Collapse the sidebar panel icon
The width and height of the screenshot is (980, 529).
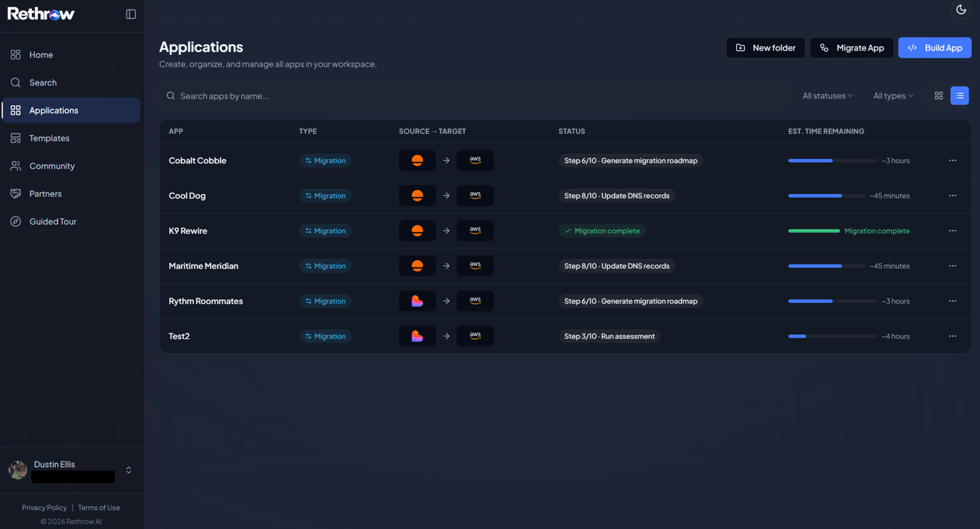tap(131, 14)
